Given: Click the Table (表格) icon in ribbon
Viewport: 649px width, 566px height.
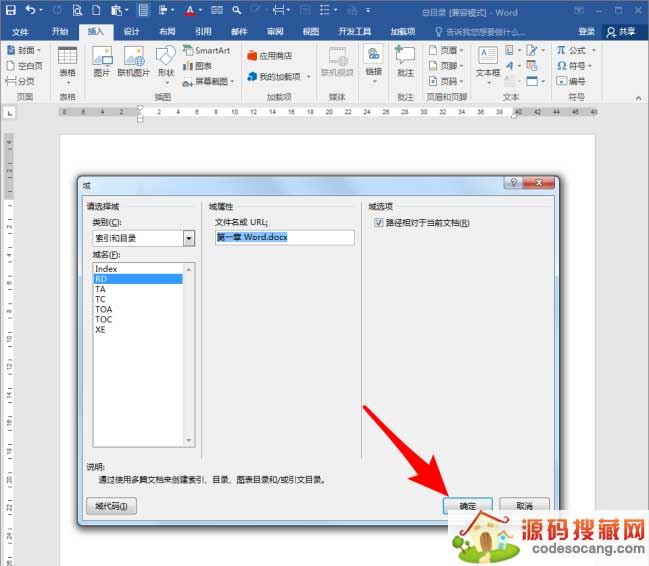Looking at the screenshot, I should 67,62.
